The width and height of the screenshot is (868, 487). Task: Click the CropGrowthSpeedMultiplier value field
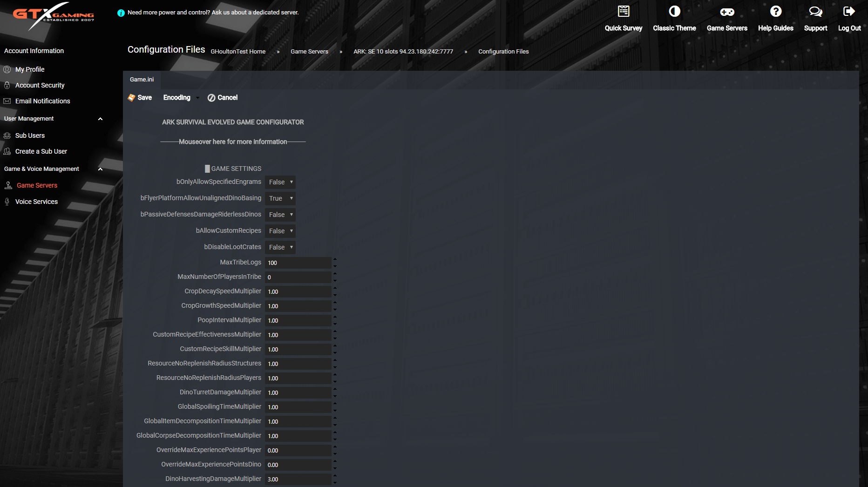pos(298,306)
